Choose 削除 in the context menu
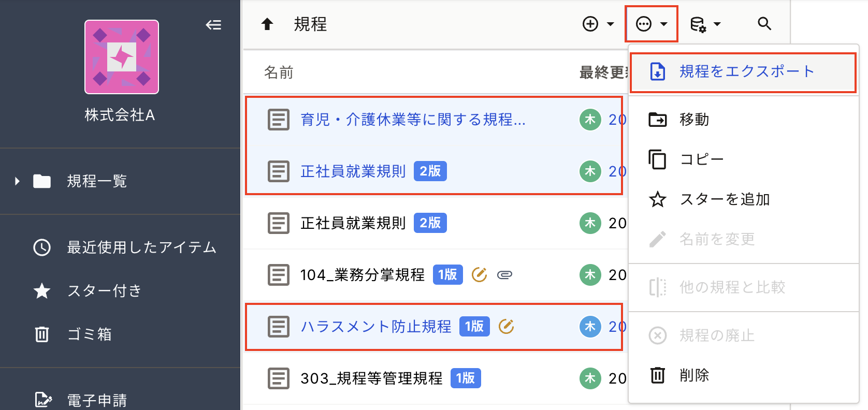This screenshot has width=868, height=410. [743, 375]
